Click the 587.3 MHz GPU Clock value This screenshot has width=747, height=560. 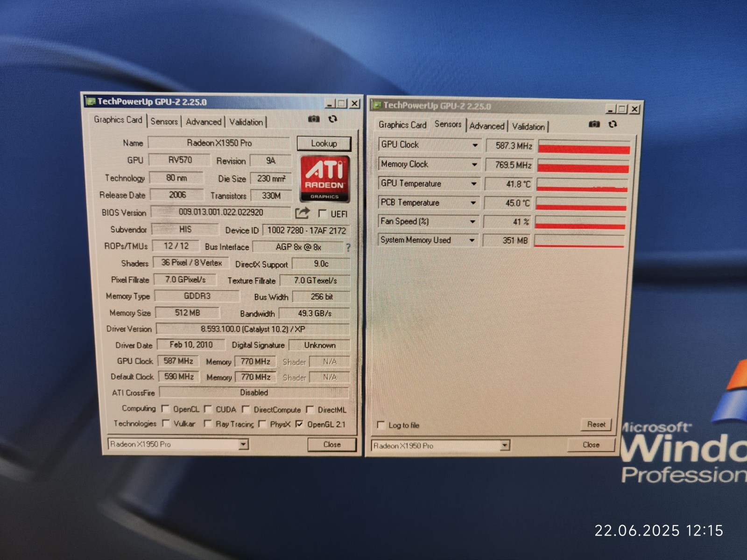511,146
